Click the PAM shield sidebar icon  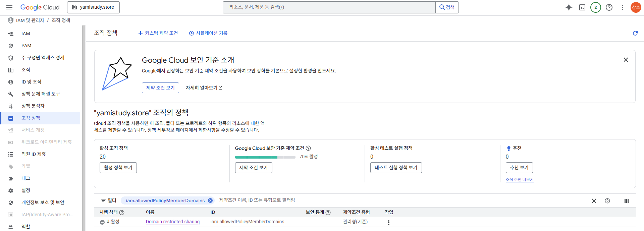click(x=11, y=46)
